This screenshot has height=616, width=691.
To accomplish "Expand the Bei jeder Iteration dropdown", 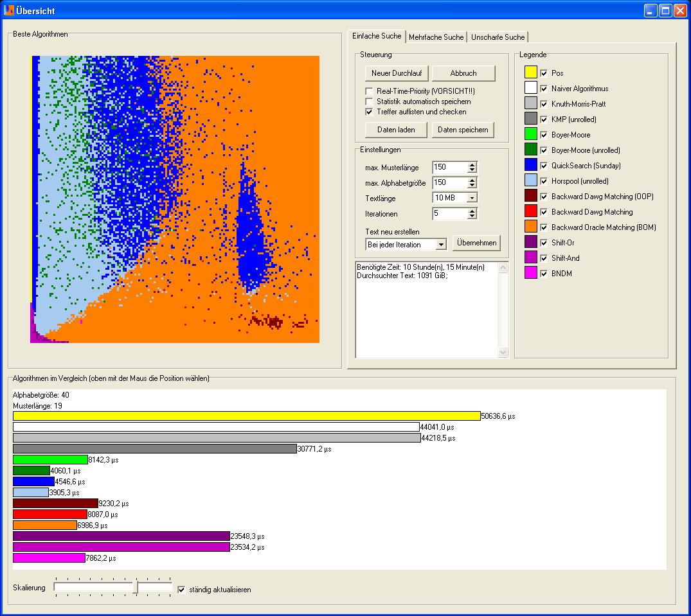I will [440, 245].
